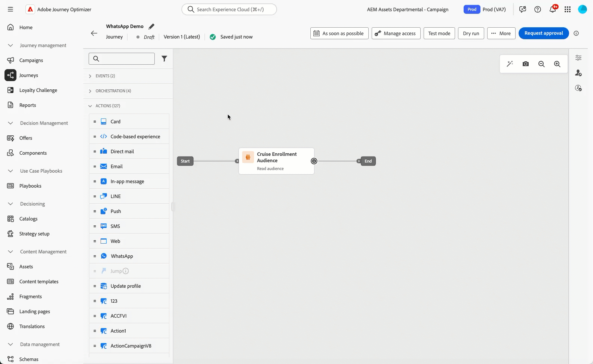Go to Reports
This screenshot has width=593, height=364.
(x=28, y=105)
